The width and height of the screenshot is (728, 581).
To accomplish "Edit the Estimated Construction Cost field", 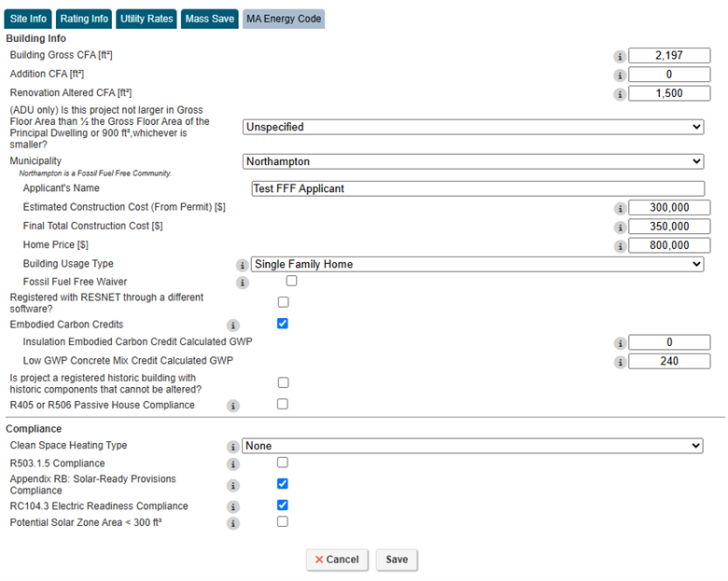I will pyautogui.click(x=669, y=207).
